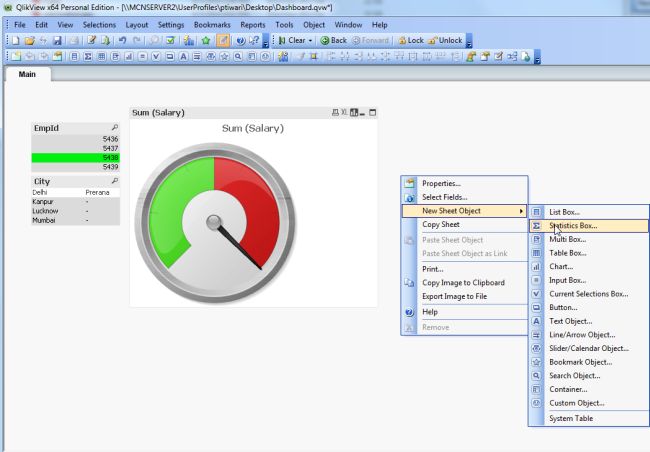Click Create Text Object 'A' icon in toolbar
Image resolution: width=650 pixels, height=452 pixels.
click(183, 56)
